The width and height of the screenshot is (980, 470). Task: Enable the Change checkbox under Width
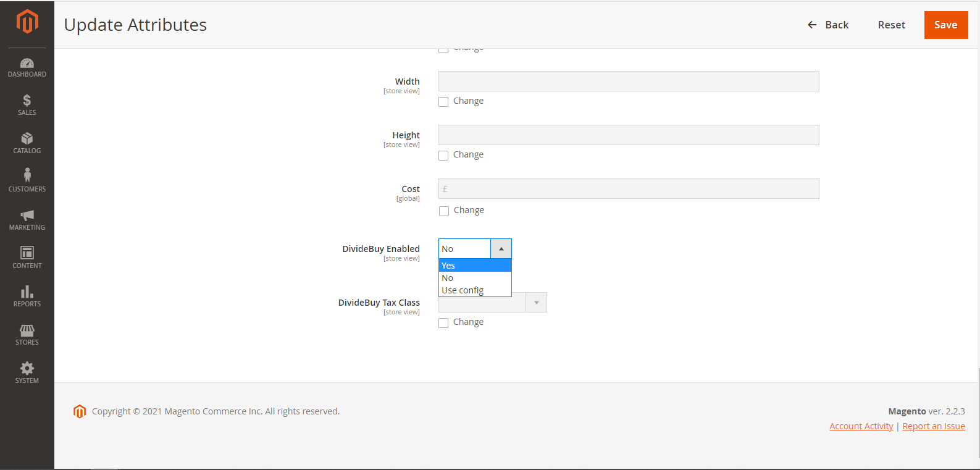click(x=443, y=102)
